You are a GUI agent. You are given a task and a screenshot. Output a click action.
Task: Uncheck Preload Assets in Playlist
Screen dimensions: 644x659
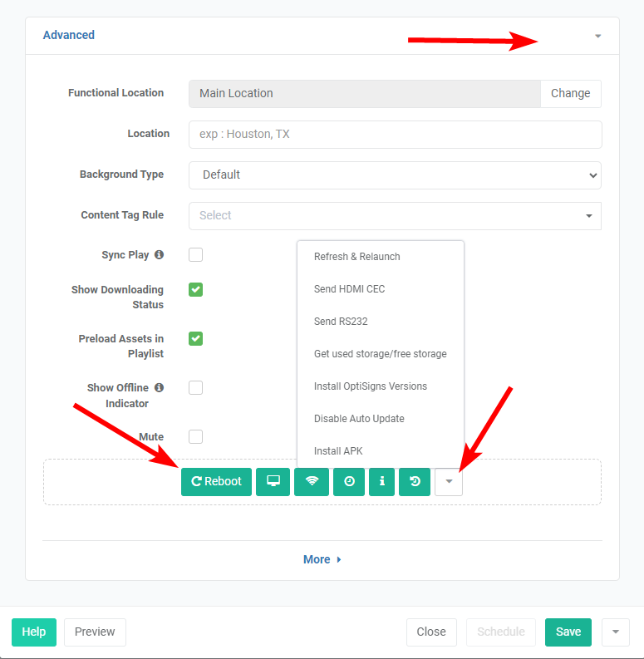pyautogui.click(x=195, y=339)
